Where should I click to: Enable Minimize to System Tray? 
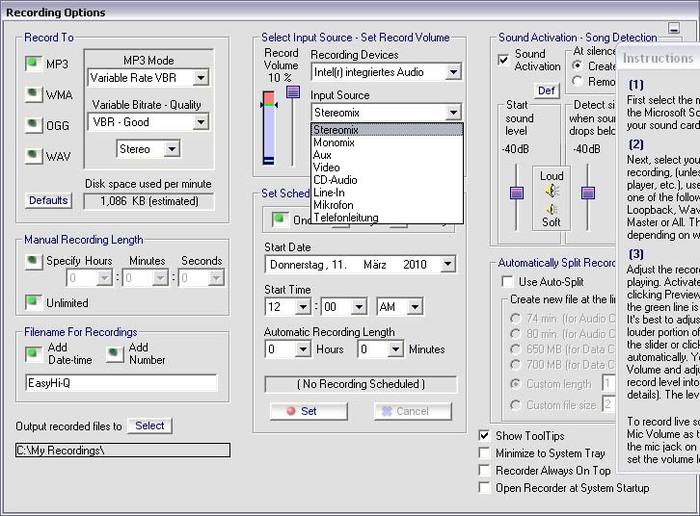[x=484, y=453]
